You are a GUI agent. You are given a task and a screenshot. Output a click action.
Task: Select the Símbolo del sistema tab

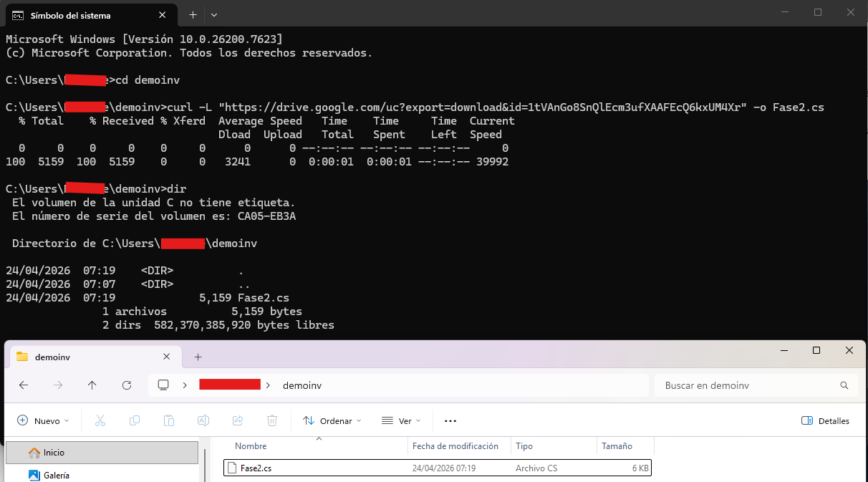pyautogui.click(x=92, y=15)
